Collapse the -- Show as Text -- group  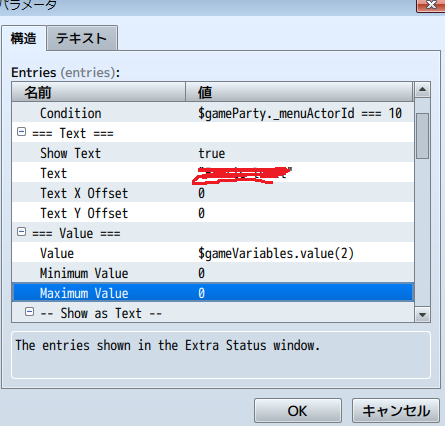point(30,312)
